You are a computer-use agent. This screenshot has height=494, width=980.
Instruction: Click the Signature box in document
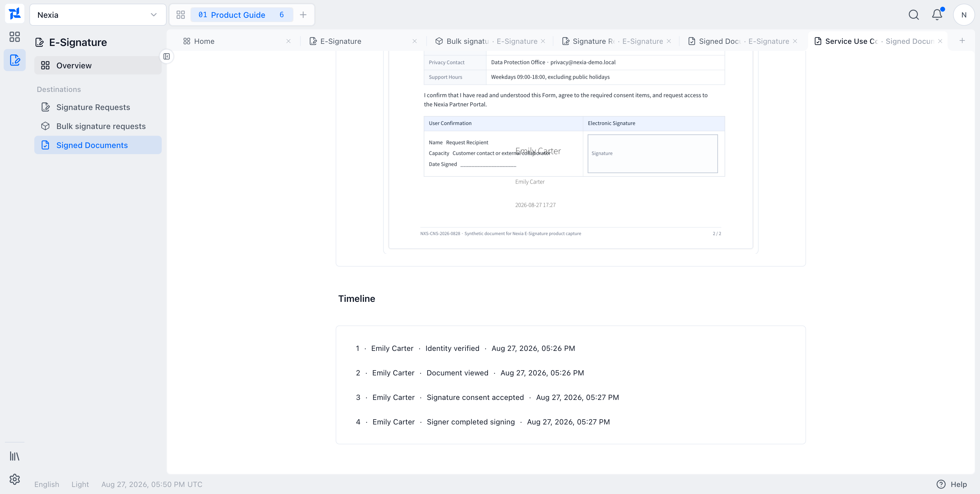[x=652, y=153]
